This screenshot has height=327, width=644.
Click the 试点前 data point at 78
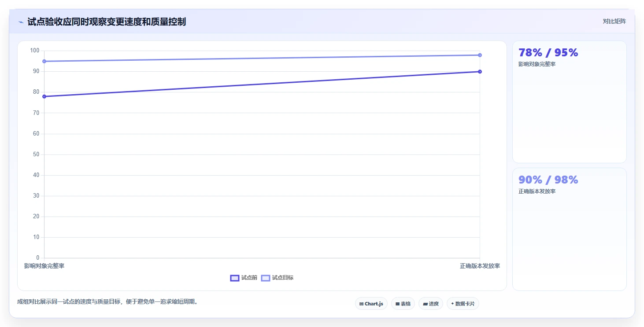[44, 96]
